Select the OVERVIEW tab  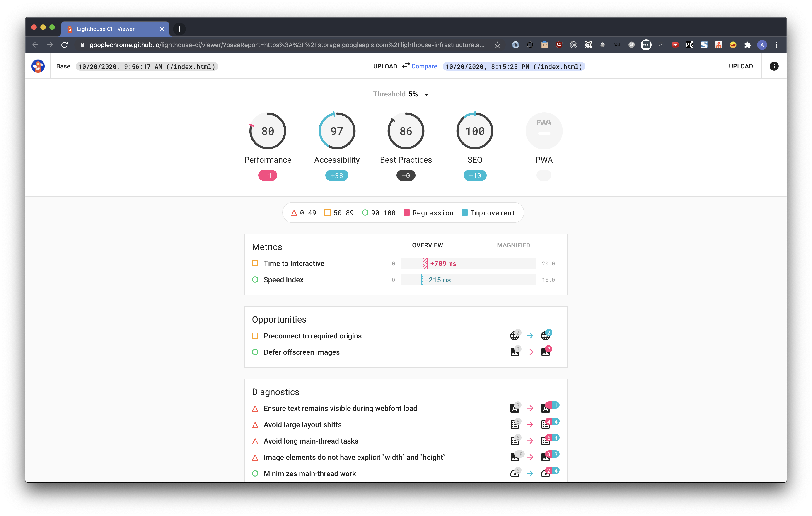(427, 245)
